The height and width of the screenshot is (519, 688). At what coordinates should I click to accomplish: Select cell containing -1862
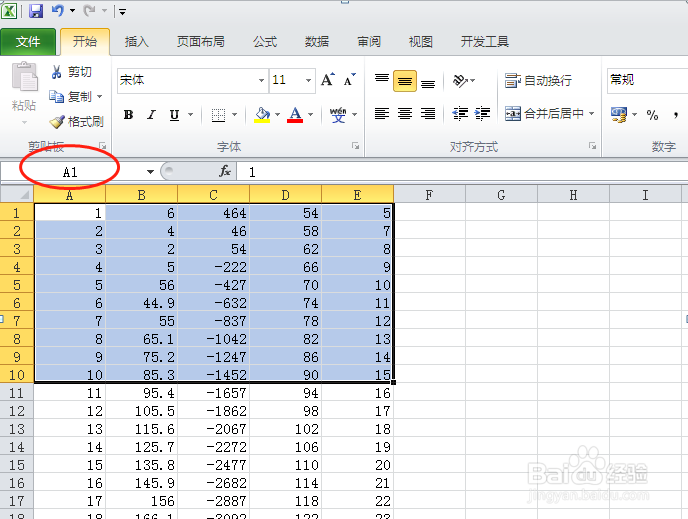click(x=214, y=411)
